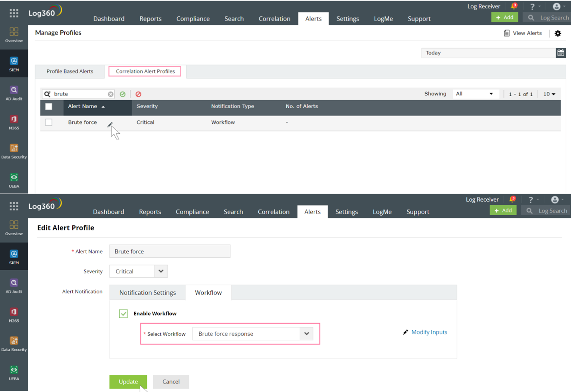
Task: Clear the brute search field with the X
Action: click(x=111, y=94)
